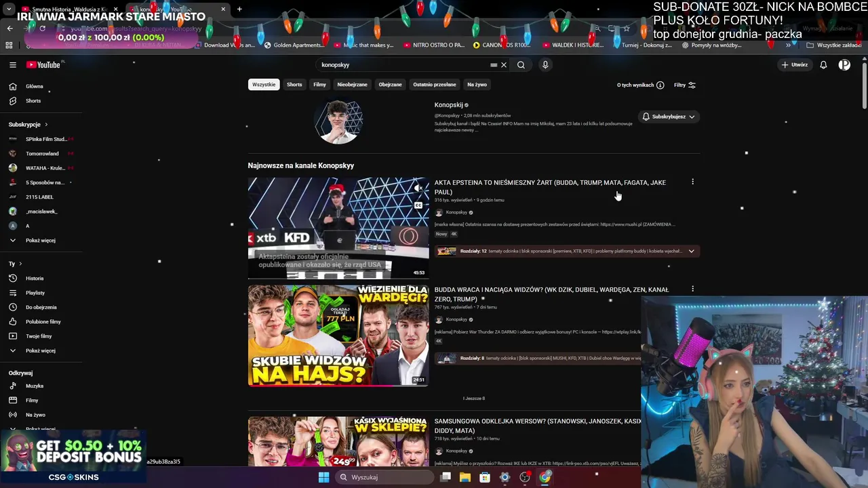Open the Utwórz create menu
The height and width of the screenshot is (488, 868).
pyautogui.click(x=794, y=65)
